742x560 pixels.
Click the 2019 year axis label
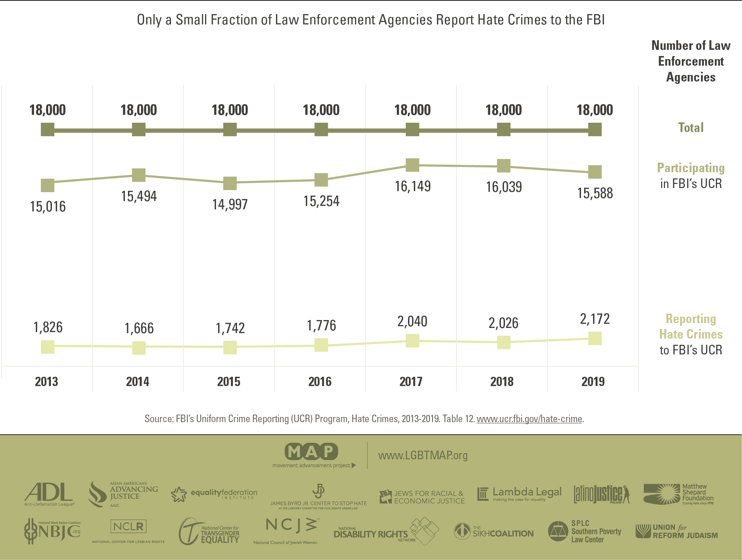pos(593,382)
